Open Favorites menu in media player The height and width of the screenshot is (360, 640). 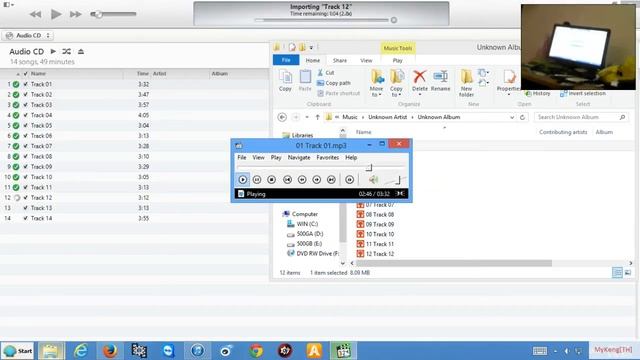[328, 158]
